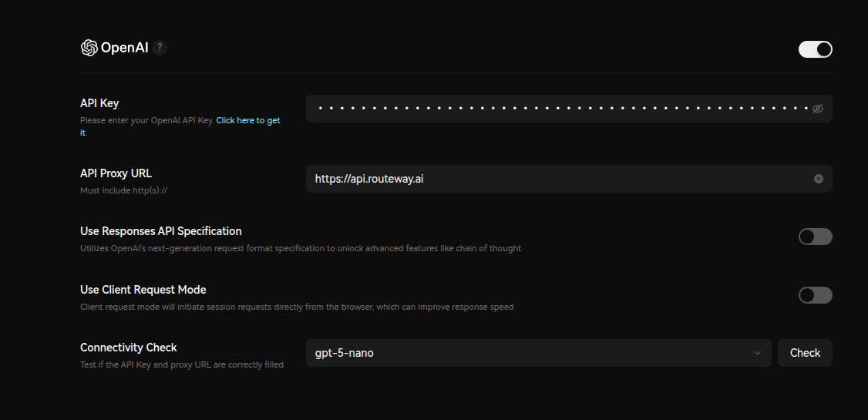Show API key with the eye icon
Image resolution: width=868 pixels, height=420 pixels.
[818, 109]
